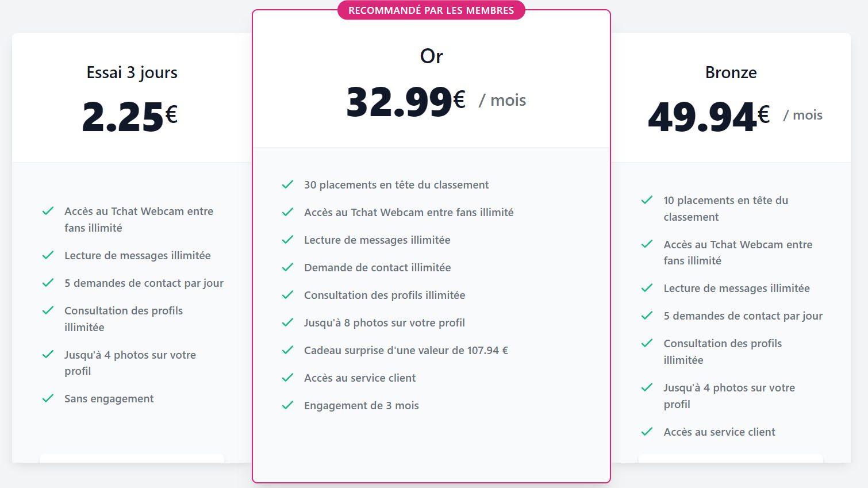Click the checkmark next to 'Cadeau surprise d'une valeur'
This screenshot has width=868, height=488.
tap(287, 350)
